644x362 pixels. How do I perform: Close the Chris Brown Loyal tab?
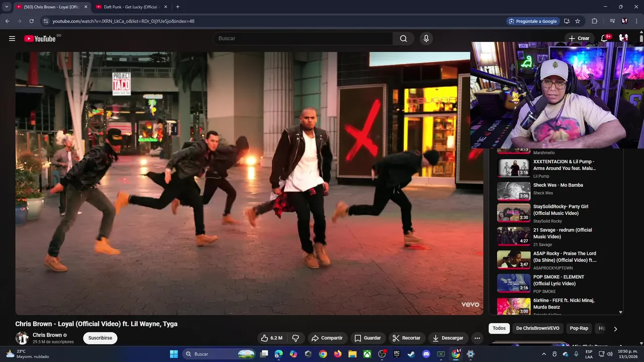click(86, 7)
